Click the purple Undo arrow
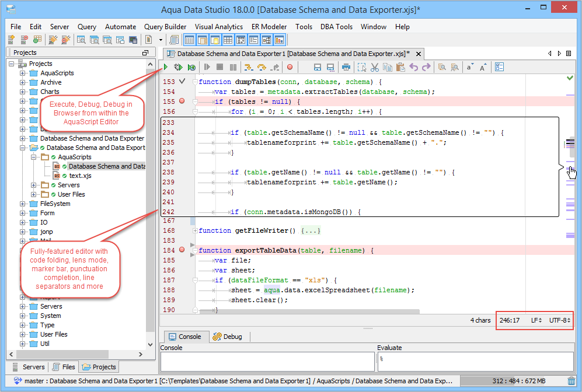Image resolution: width=582 pixels, height=392 pixels. (x=414, y=68)
